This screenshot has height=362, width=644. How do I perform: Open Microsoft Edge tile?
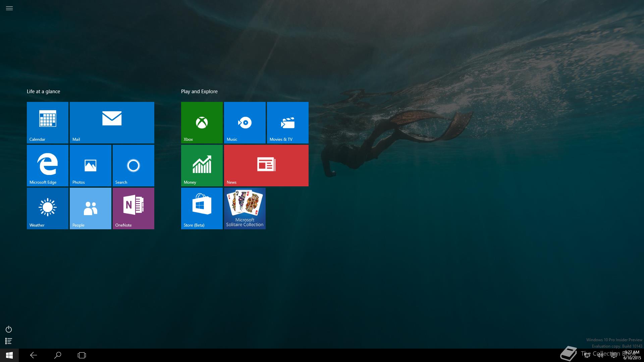[x=48, y=166]
